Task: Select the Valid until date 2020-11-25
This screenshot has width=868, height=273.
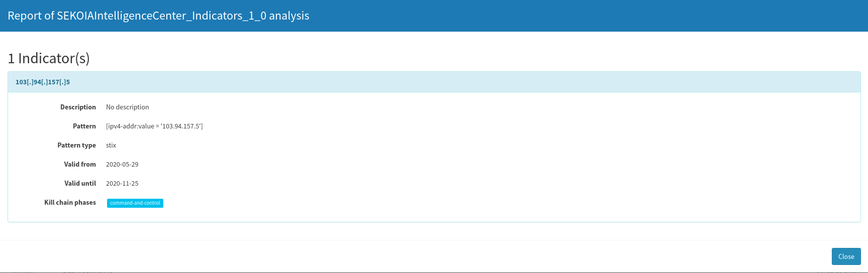Action: (122, 183)
